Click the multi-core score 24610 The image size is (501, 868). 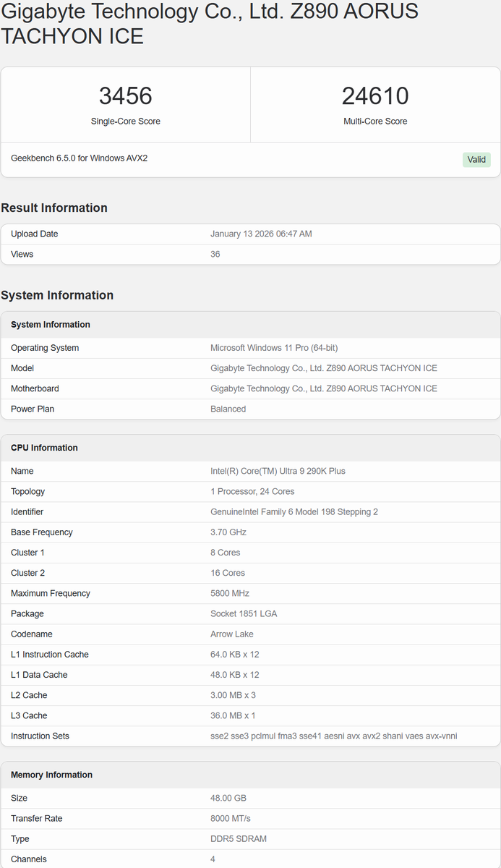(x=375, y=96)
